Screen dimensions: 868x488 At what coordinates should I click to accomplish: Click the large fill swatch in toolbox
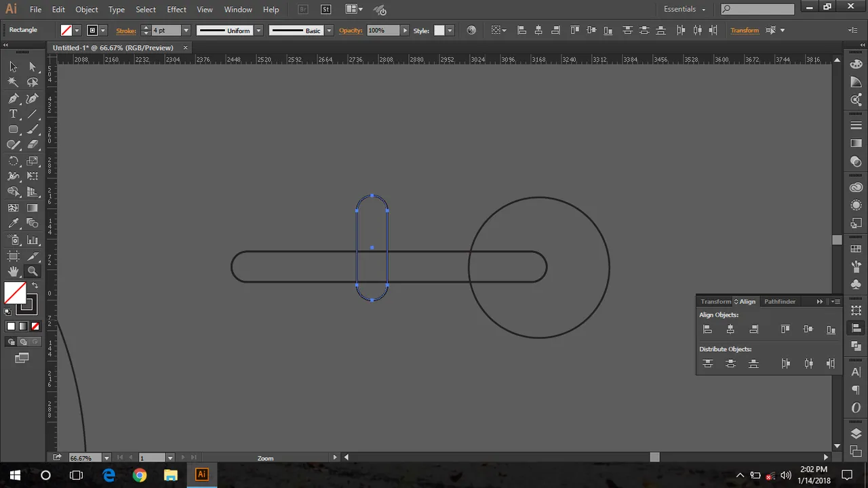click(x=15, y=293)
